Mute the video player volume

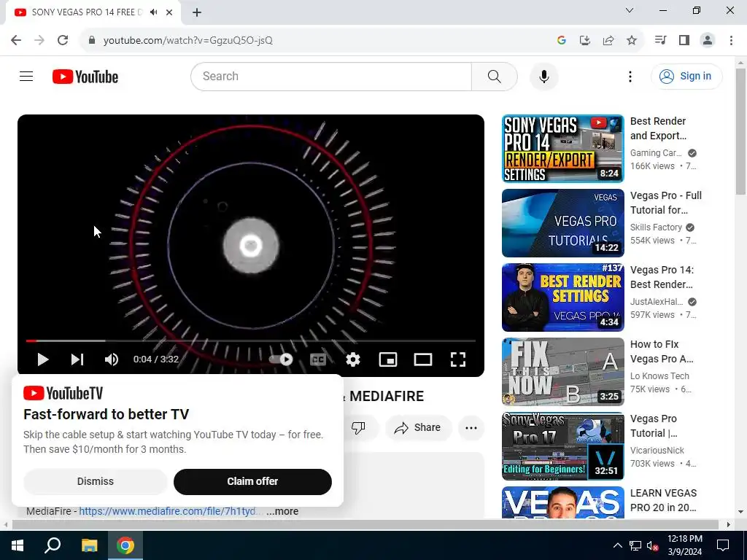click(112, 359)
